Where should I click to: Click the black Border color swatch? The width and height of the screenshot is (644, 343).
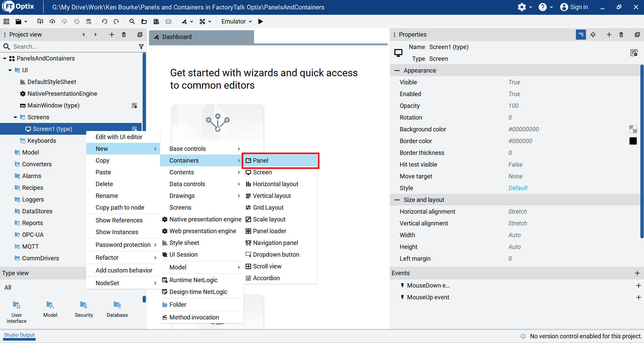(633, 141)
